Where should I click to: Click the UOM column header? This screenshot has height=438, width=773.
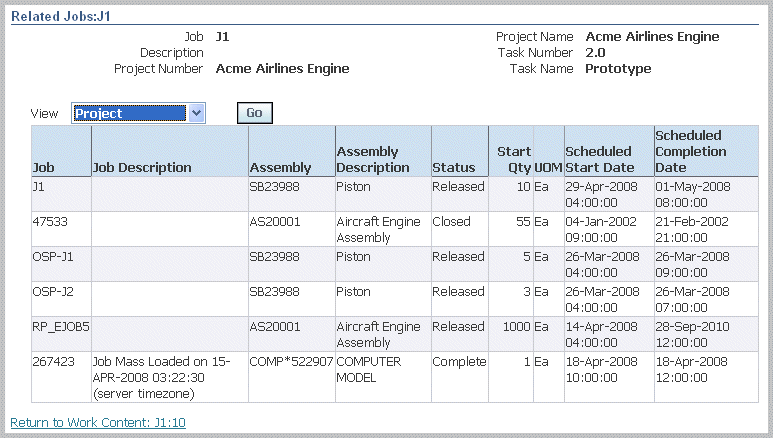549,151
